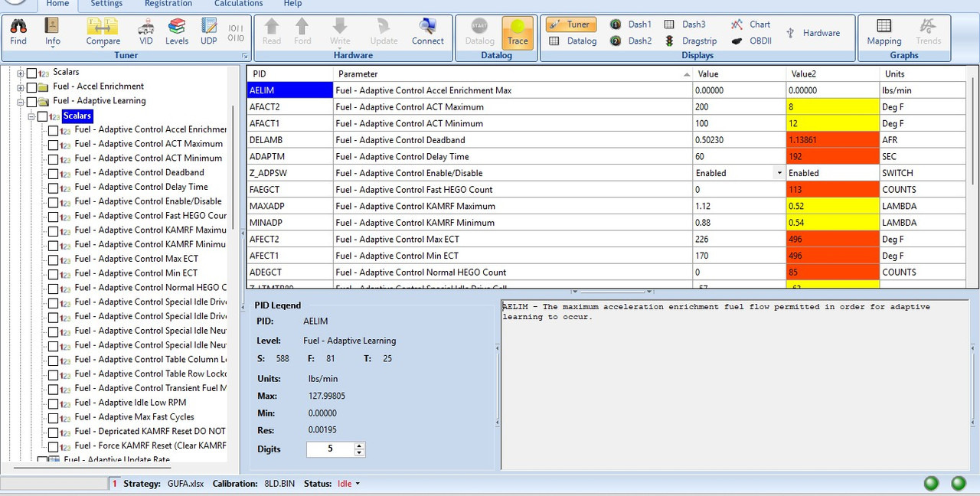Open the Mapping graph
The image size is (980, 496).
(884, 31)
